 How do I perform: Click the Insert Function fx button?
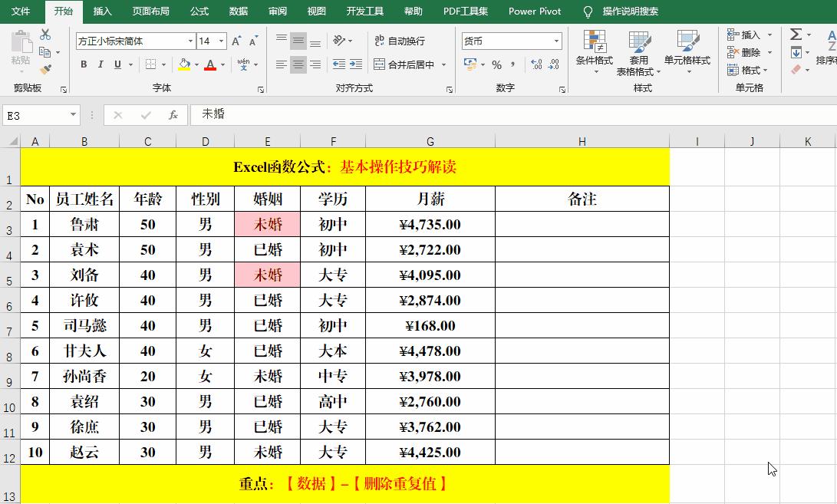(173, 115)
